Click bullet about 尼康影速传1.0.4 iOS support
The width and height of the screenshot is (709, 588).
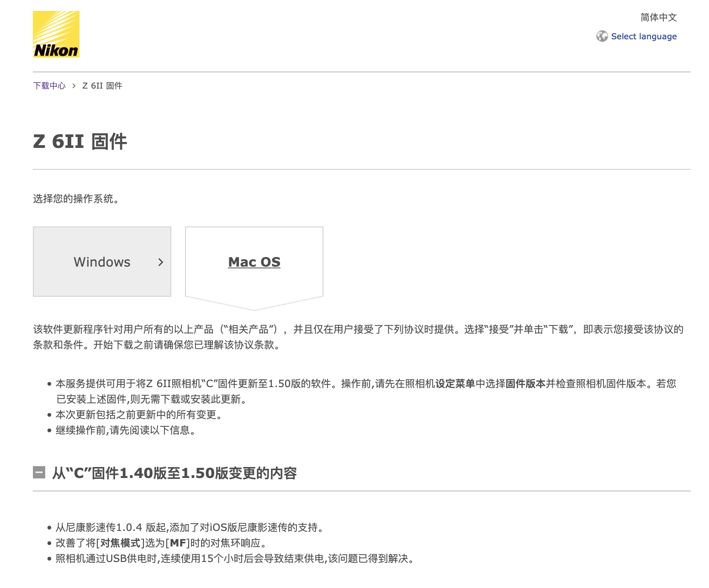click(190, 528)
